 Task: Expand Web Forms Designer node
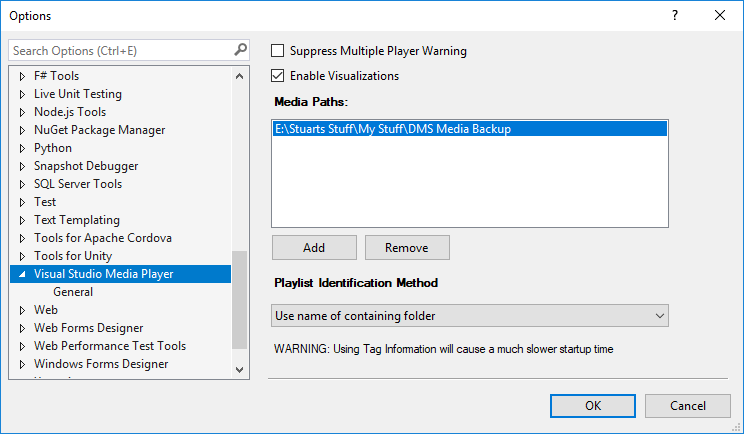[x=22, y=328]
